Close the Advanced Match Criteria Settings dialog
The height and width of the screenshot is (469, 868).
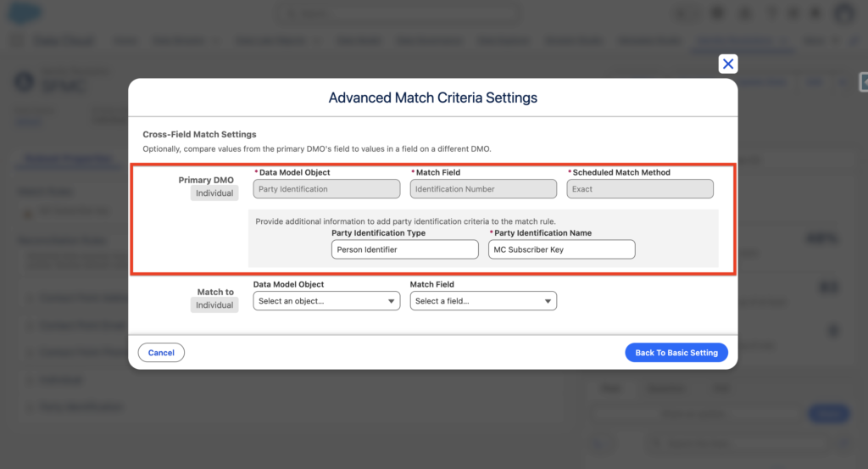point(727,64)
